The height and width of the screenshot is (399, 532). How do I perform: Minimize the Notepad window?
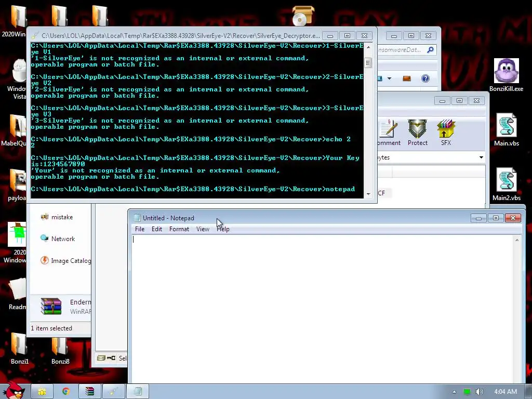point(478,218)
